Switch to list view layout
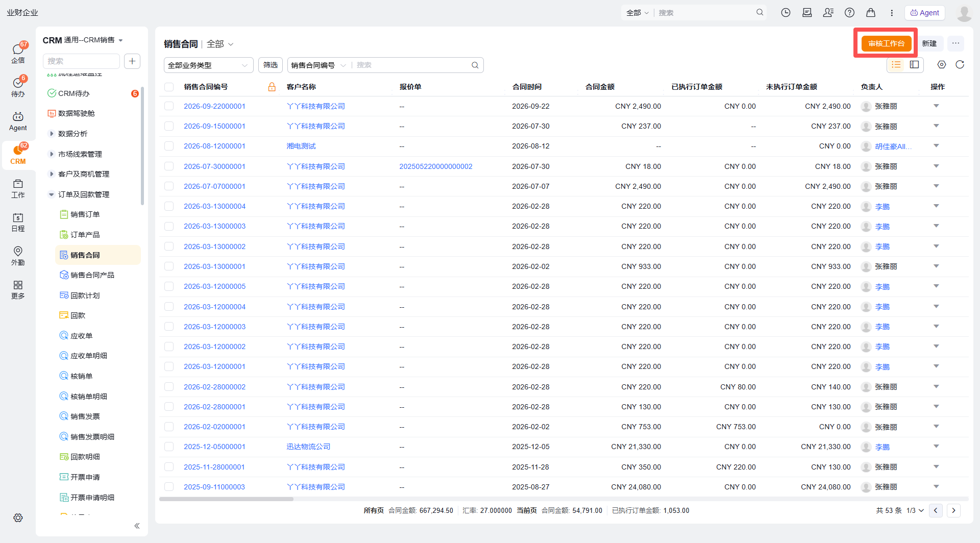Image resolution: width=980 pixels, height=543 pixels. (896, 65)
